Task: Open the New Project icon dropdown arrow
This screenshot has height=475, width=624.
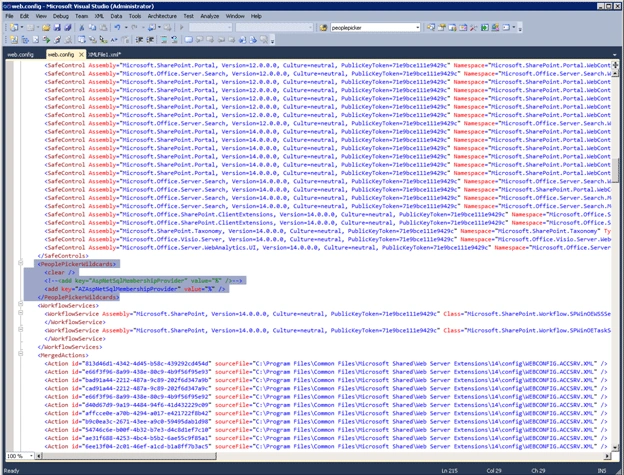Action: [21, 27]
